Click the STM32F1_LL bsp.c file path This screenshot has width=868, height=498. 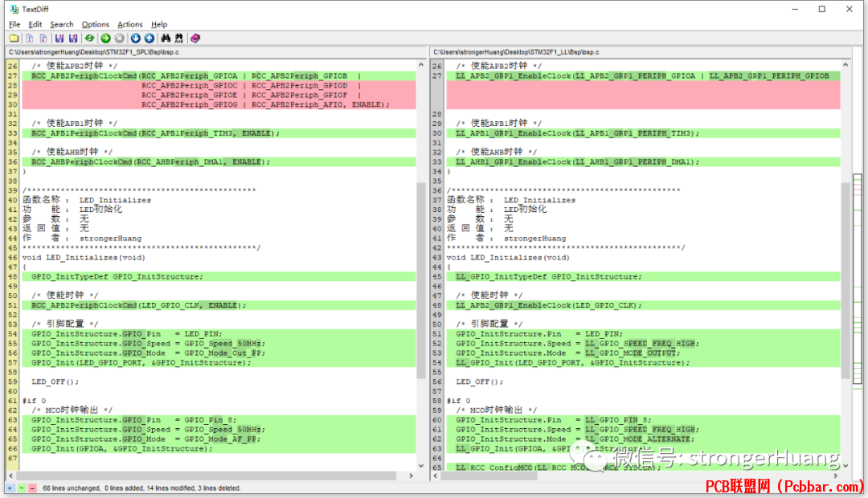point(516,52)
